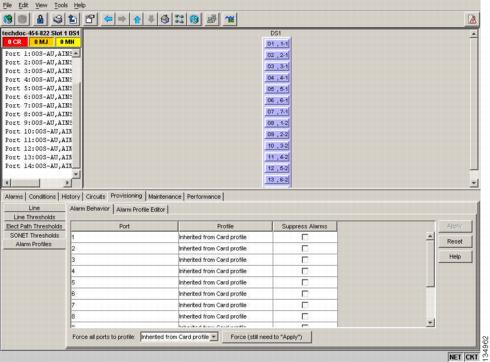Viewport: 490px width, 362px height.
Task: Click the Reset button
Action: [455, 242]
